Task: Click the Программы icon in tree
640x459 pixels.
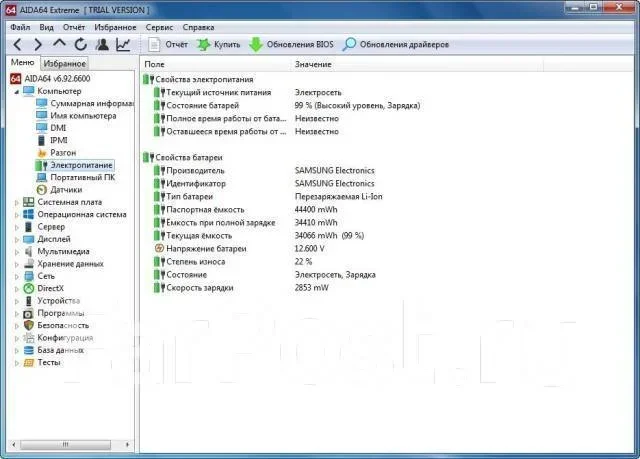Action: 29,313
